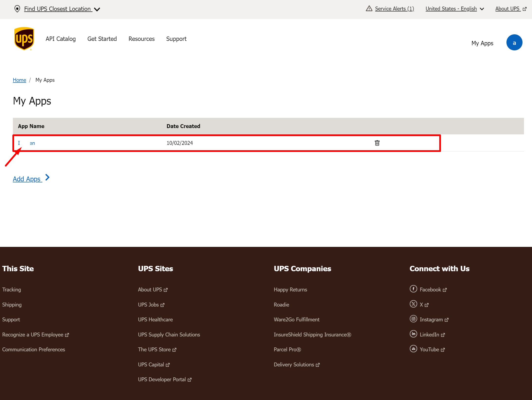532x400 pixels.
Task: Go to My Apps in header
Action: click(482, 43)
